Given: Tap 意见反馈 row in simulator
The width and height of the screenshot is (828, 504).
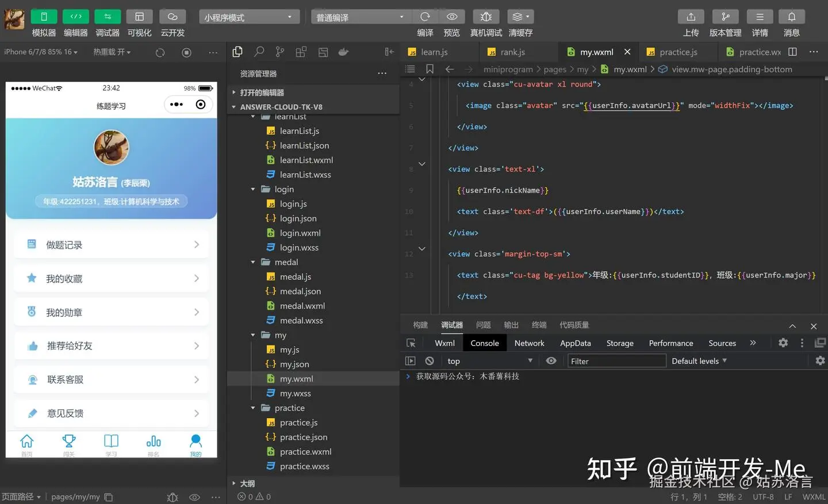Looking at the screenshot, I should (x=112, y=413).
